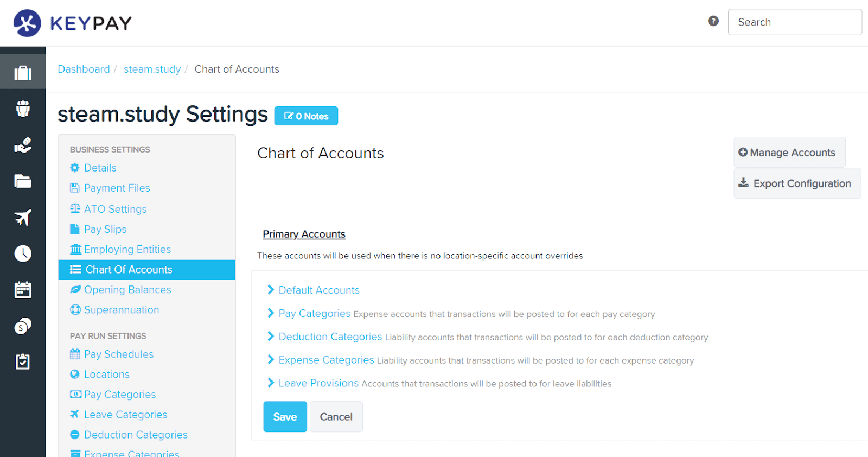Screen dimensions: 868x457
Task: Expand the Pay Categories section
Action: coord(309,313)
